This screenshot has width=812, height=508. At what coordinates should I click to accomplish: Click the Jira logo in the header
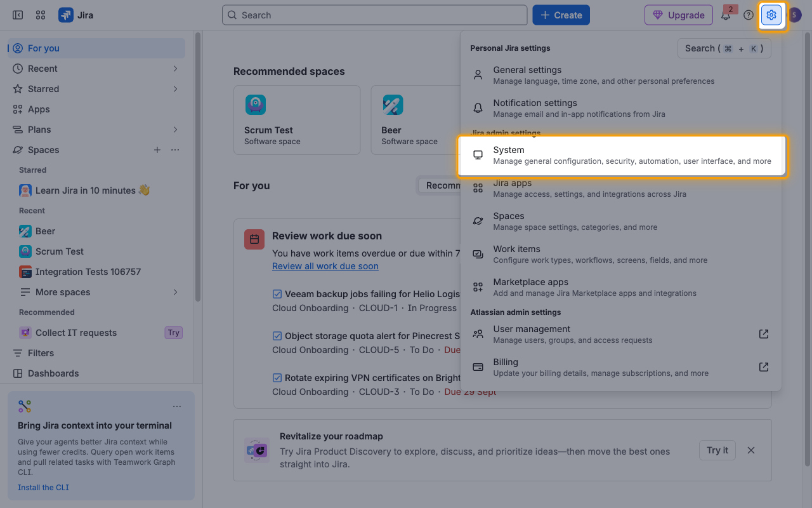(x=76, y=15)
